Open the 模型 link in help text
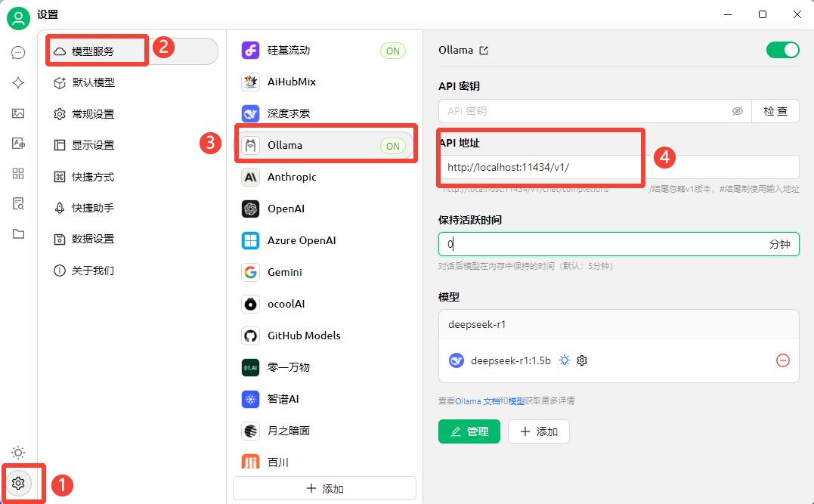Viewport: 814px width, 504px height. click(x=516, y=400)
